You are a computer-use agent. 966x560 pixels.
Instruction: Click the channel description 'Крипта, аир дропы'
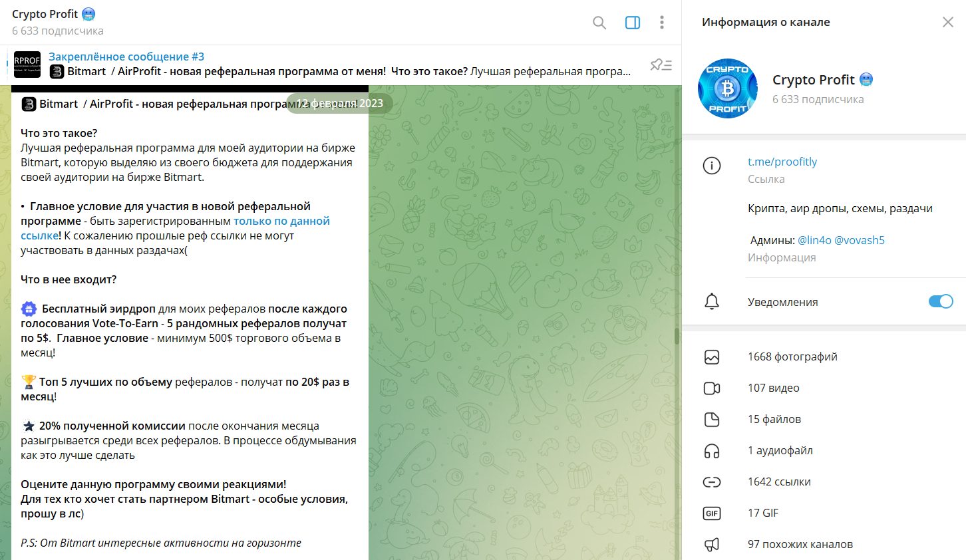pos(840,208)
